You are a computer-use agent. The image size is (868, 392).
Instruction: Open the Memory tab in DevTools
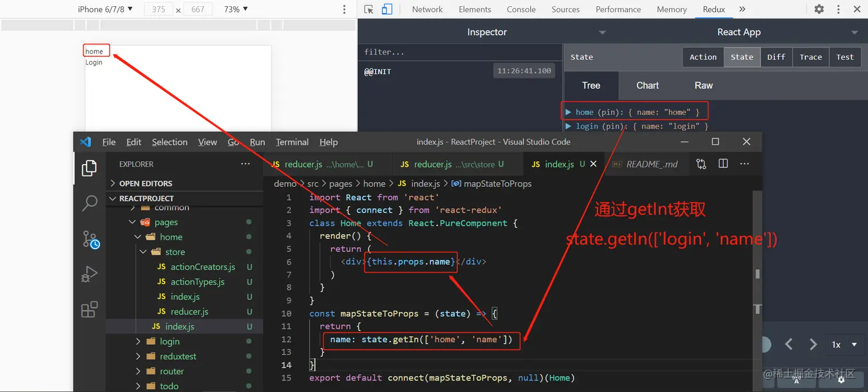672,9
